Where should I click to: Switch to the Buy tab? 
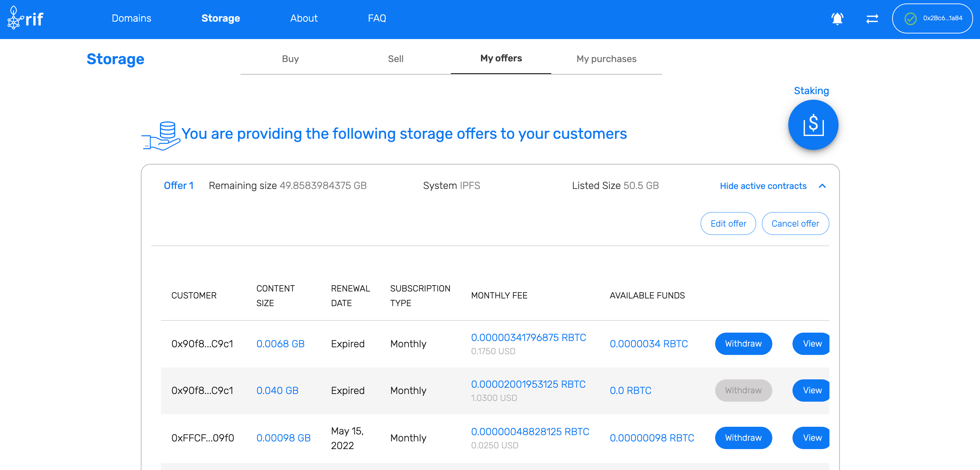291,58
